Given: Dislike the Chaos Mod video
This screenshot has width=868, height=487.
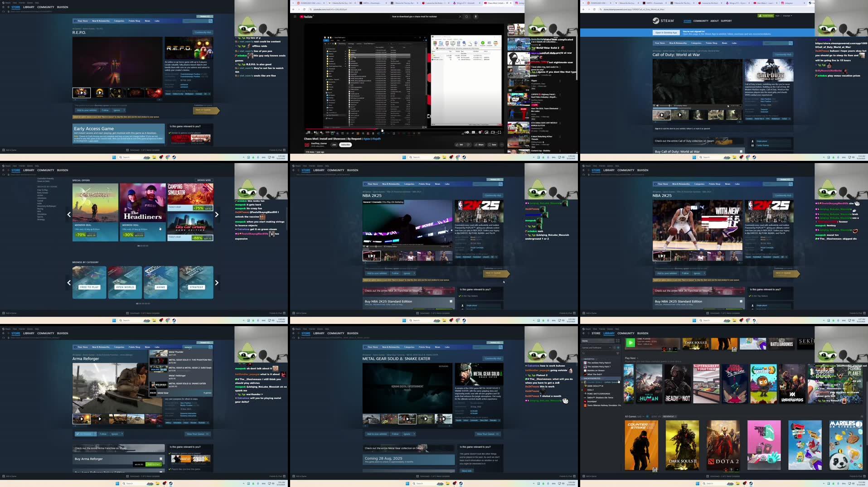Looking at the screenshot, I should click(468, 145).
